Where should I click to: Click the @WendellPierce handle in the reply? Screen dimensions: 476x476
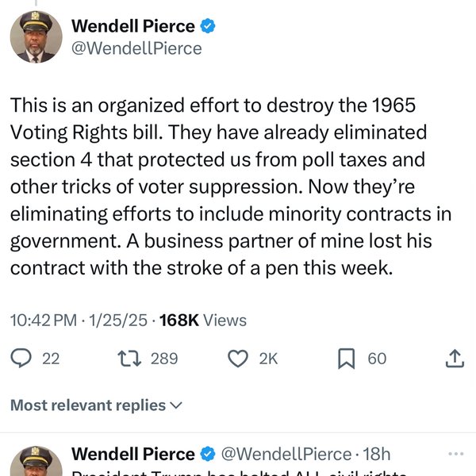click(286, 454)
